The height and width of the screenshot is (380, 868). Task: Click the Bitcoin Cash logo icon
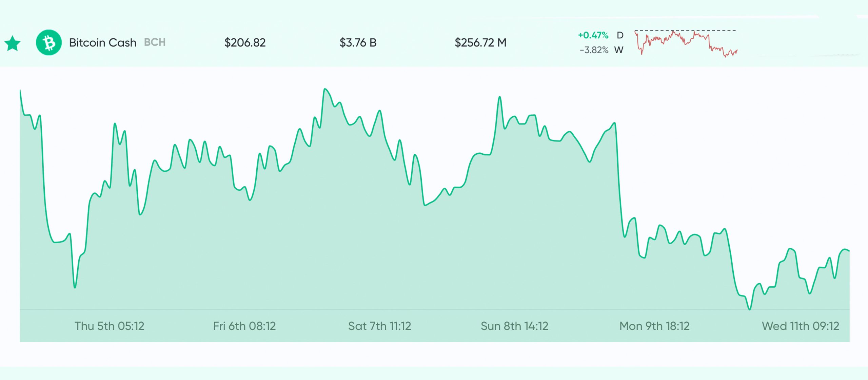pyautogui.click(x=49, y=43)
